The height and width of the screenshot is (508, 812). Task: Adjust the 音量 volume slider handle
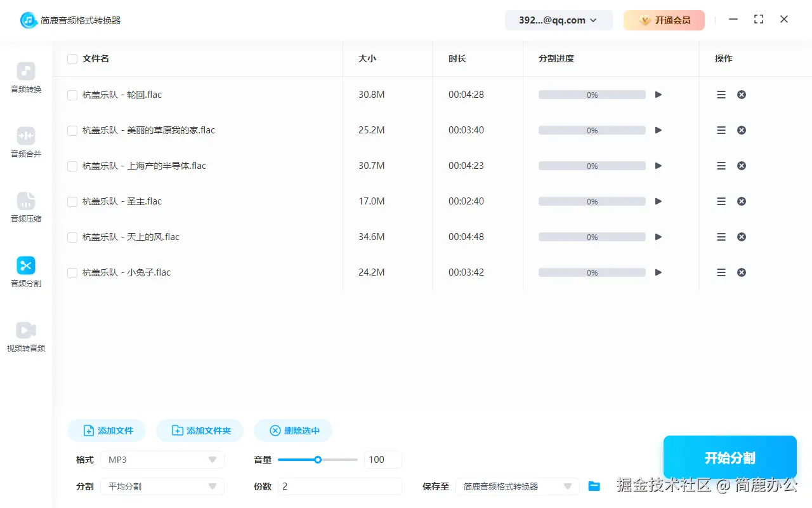tap(318, 460)
